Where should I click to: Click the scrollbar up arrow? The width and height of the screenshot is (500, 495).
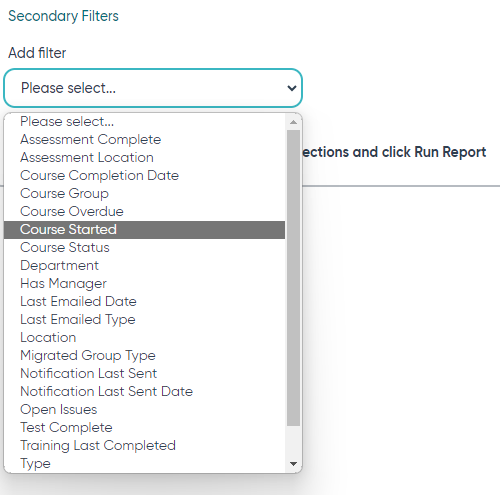click(x=293, y=122)
